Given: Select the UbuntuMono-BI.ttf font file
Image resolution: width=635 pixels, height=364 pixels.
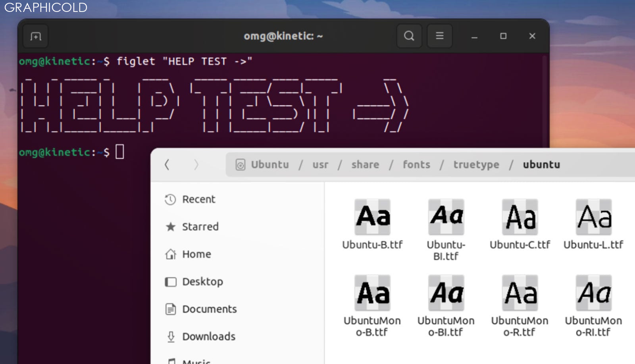Looking at the screenshot, I should pyautogui.click(x=446, y=306).
